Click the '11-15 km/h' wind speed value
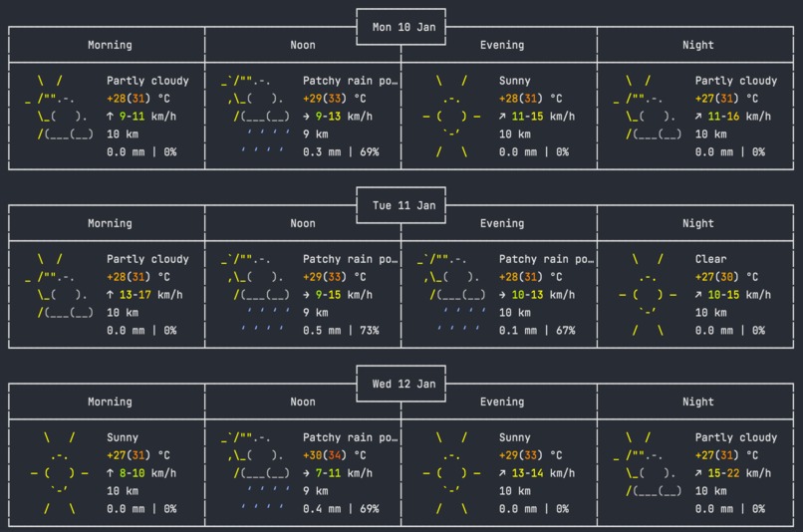Viewport: 803px width, 532px height. click(x=543, y=117)
